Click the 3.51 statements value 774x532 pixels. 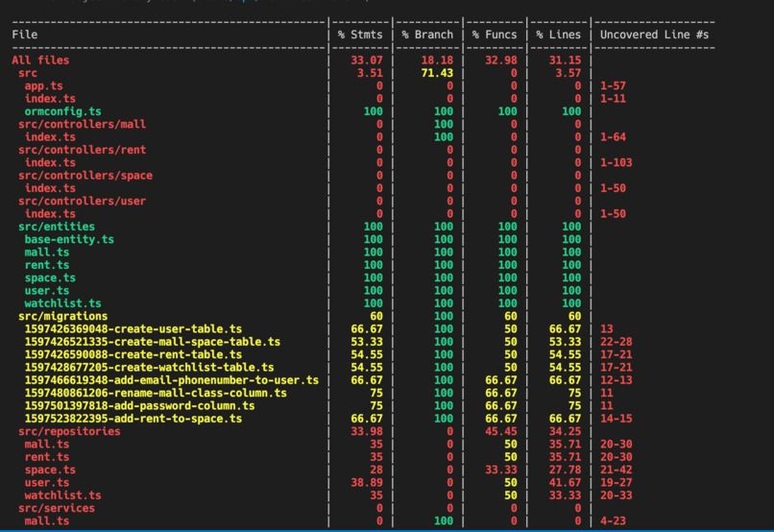click(x=370, y=73)
